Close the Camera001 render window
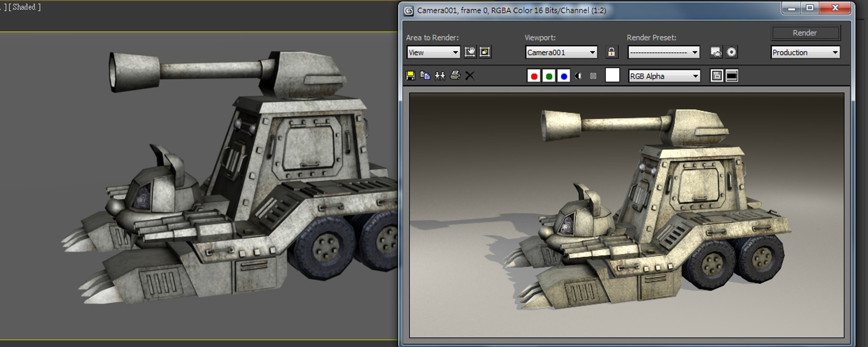Viewport: 868px width, 347px height. 835,8
